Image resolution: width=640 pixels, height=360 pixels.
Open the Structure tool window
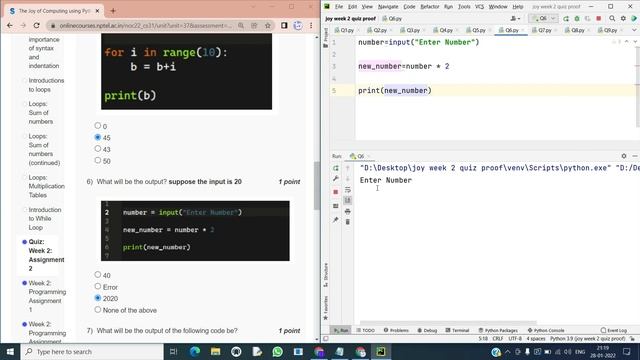[326, 275]
